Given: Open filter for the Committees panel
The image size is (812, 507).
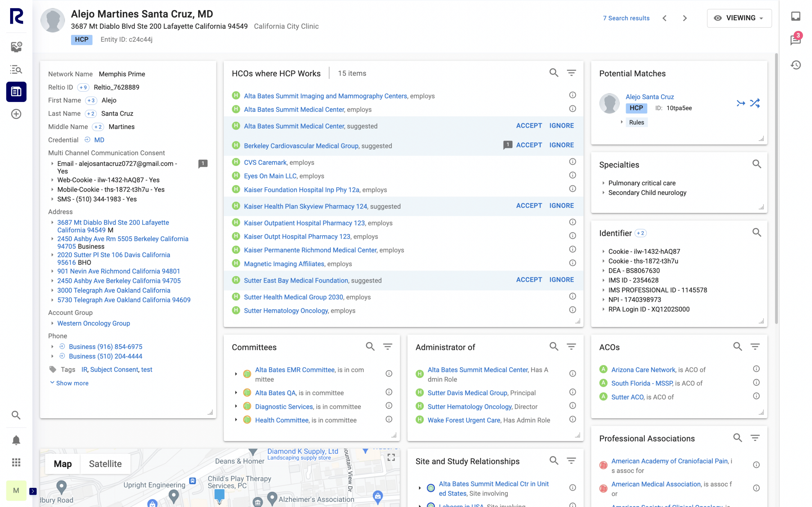Looking at the screenshot, I should click(388, 346).
